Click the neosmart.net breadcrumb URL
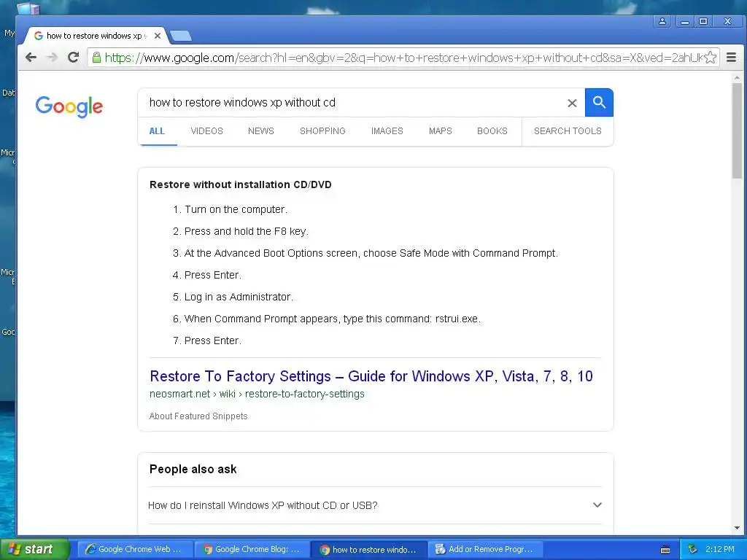Image resolution: width=747 pixels, height=560 pixels. pyautogui.click(x=257, y=394)
